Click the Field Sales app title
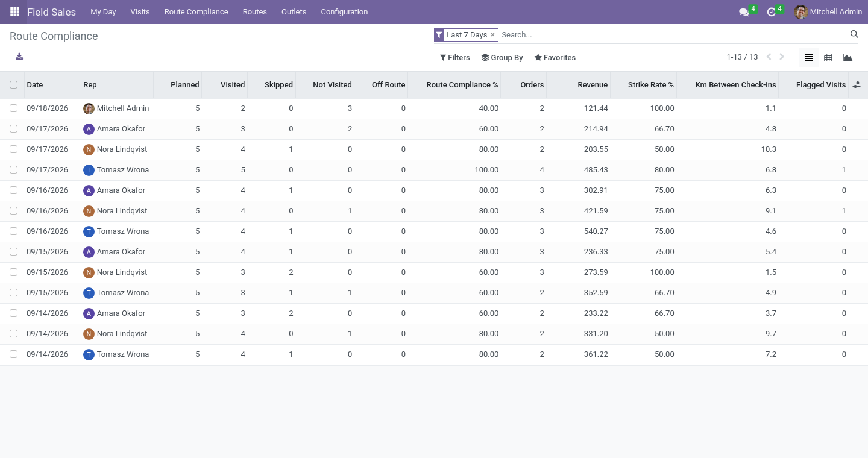The width and height of the screenshot is (868, 458). 52,12
